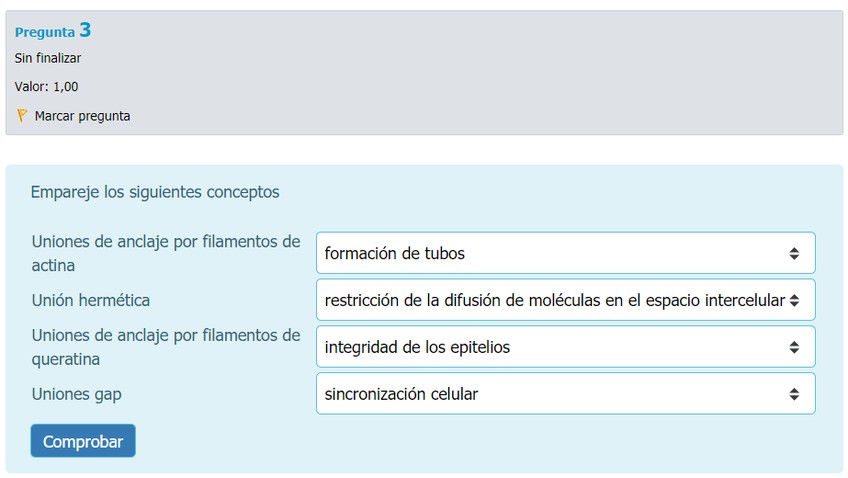Viewport: 848px width, 478px height.
Task: Click the 'Unión hermética' label
Action: click(x=91, y=300)
